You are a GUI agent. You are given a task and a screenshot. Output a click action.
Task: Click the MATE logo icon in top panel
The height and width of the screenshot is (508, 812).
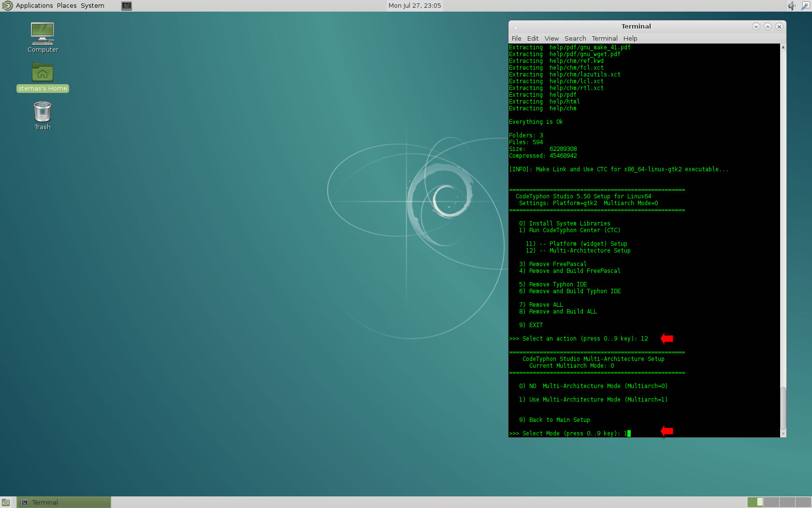(7, 6)
